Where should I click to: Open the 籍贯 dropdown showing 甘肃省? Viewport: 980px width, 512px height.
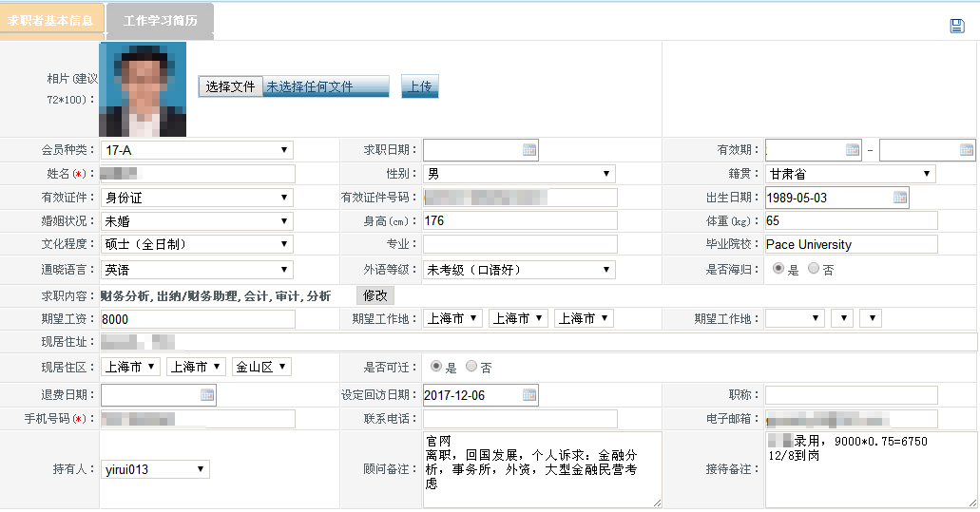tap(851, 174)
